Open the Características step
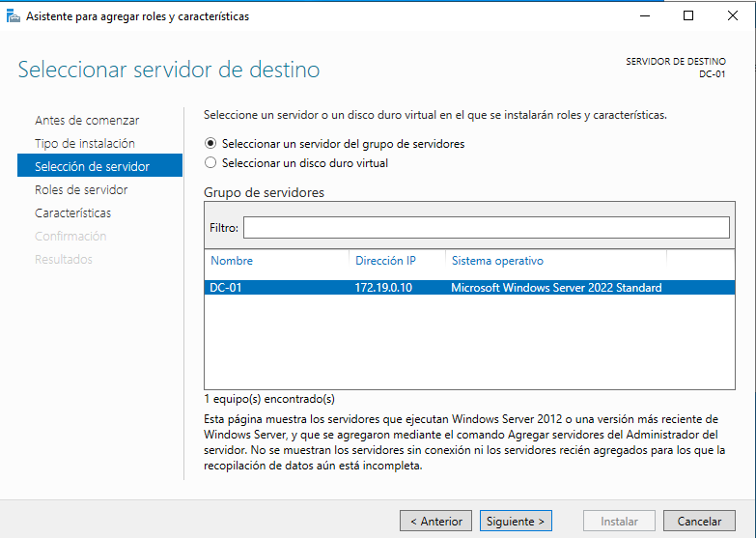Viewport: 756px width, 538px height. tap(72, 212)
